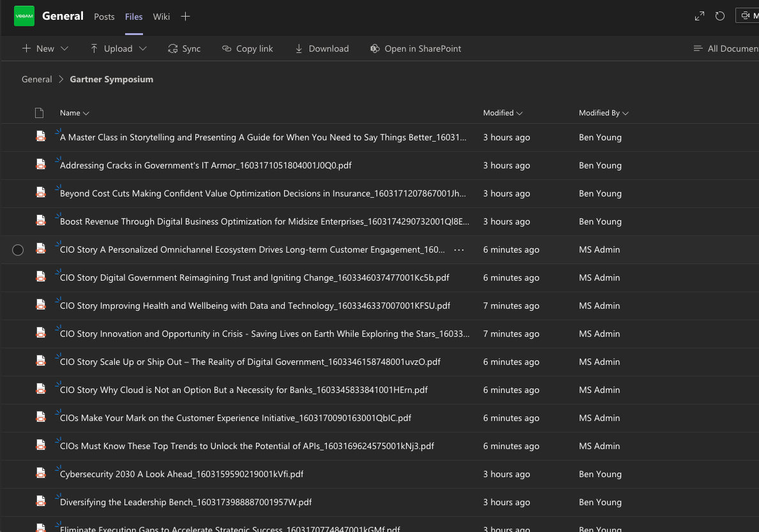This screenshot has height=532, width=759.
Task: Open CIO Story Innovation and Opportunity in Crisis
Action: point(265,334)
